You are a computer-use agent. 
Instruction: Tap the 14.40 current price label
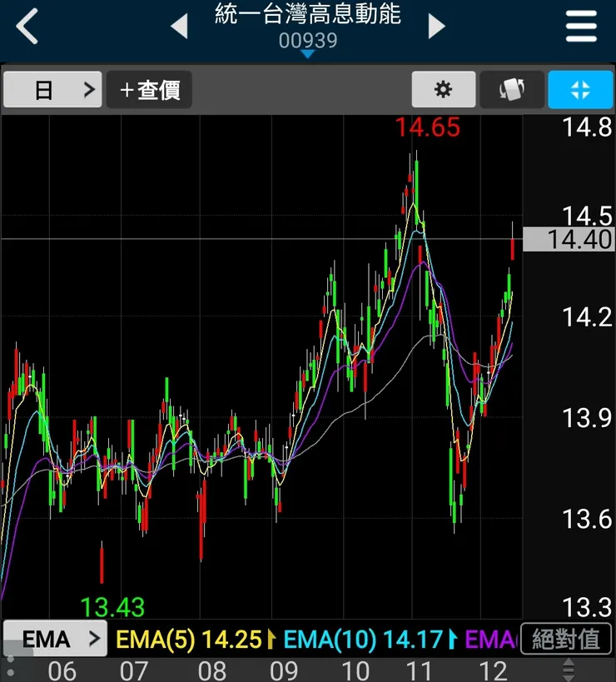[x=569, y=239]
